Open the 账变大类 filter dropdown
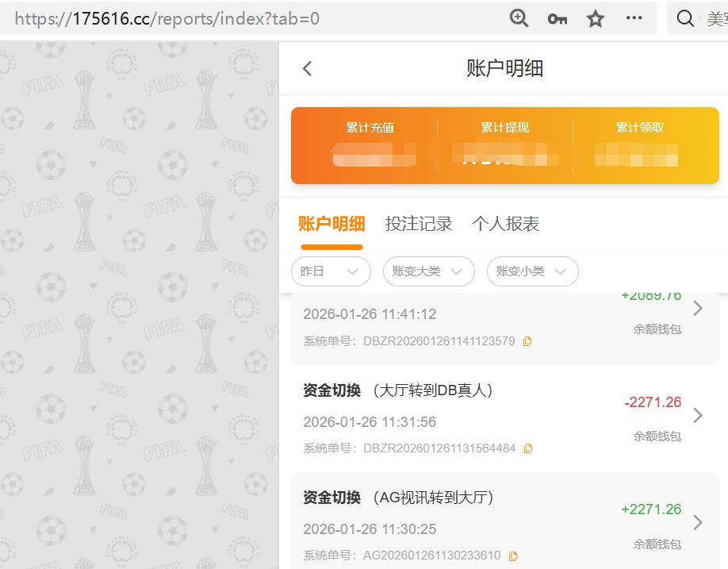This screenshot has height=569, width=728. (x=428, y=271)
